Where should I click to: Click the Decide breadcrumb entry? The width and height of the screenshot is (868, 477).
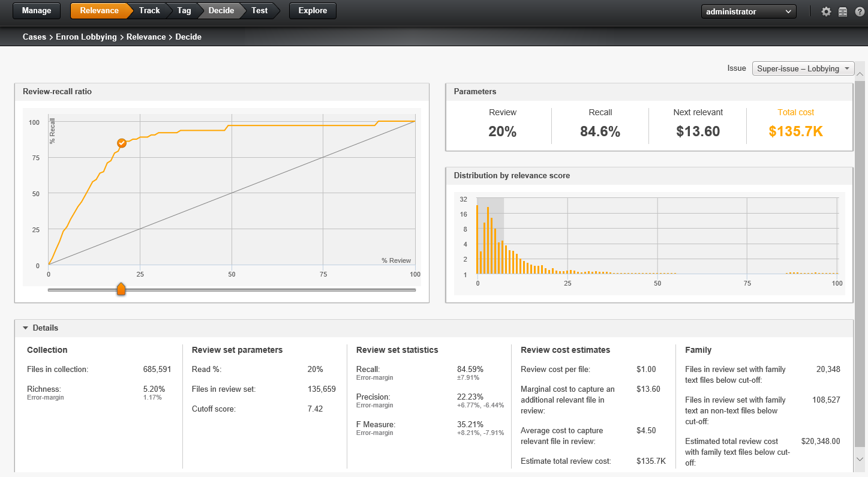click(188, 37)
